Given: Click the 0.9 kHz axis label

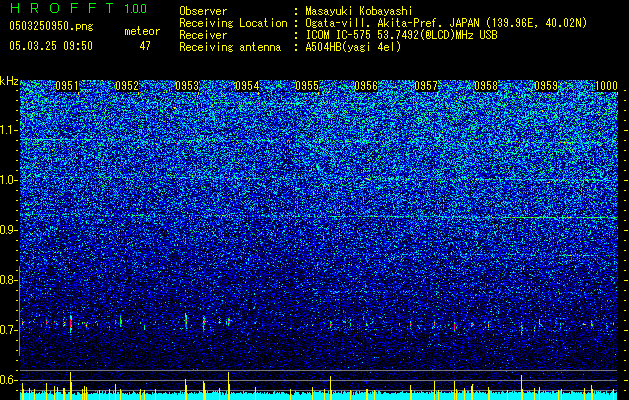Looking at the screenshot, I should 8,230.
